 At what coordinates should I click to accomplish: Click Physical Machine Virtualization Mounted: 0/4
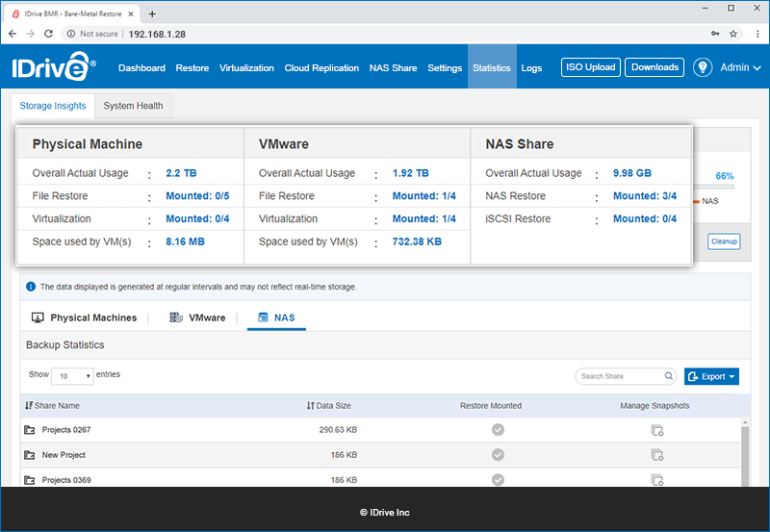coord(197,218)
